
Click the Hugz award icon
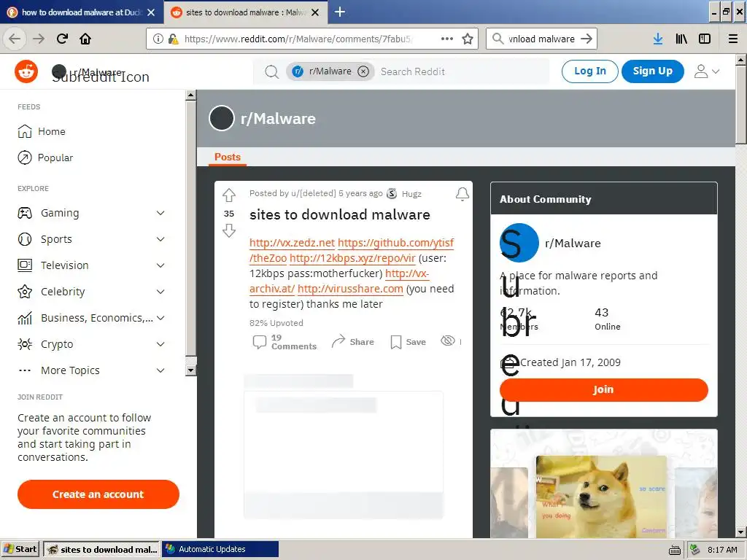click(x=392, y=193)
